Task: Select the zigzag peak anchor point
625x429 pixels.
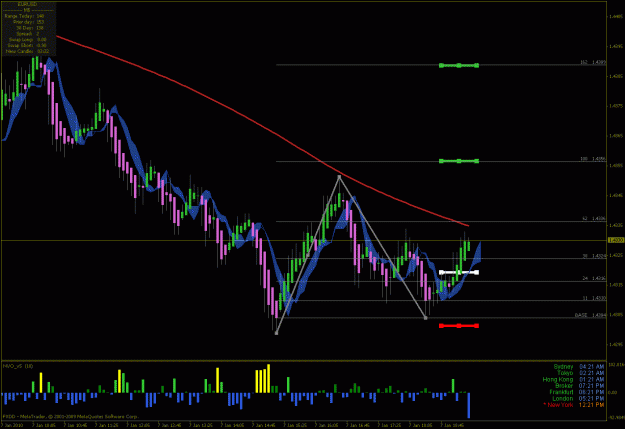Action: point(339,176)
